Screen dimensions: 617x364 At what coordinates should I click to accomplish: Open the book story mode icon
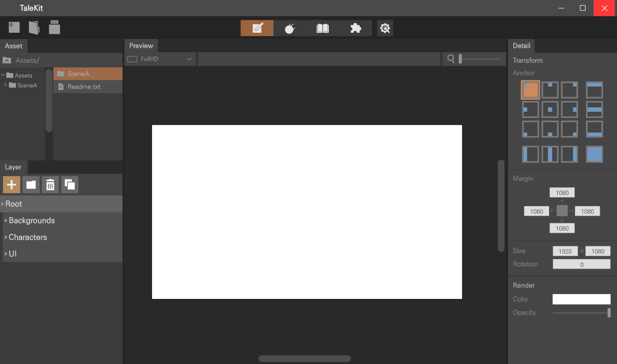tap(322, 28)
